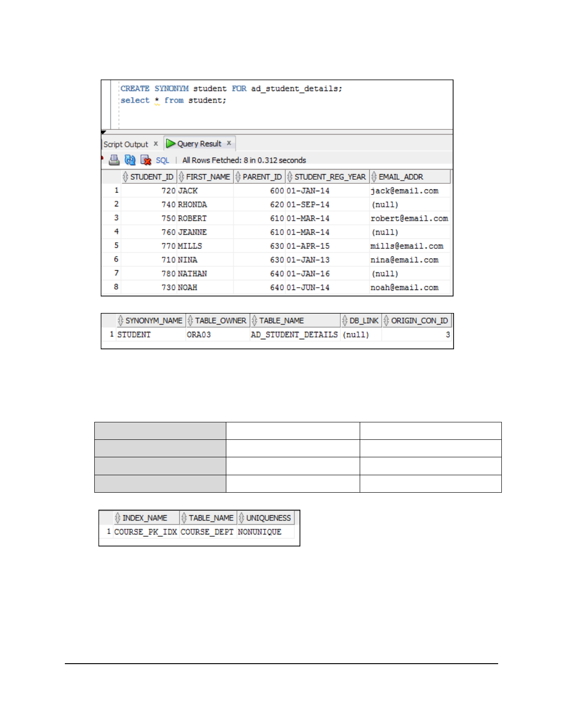Select cell 'robert@email.com'
The width and height of the screenshot is (563, 728).
[409, 218]
